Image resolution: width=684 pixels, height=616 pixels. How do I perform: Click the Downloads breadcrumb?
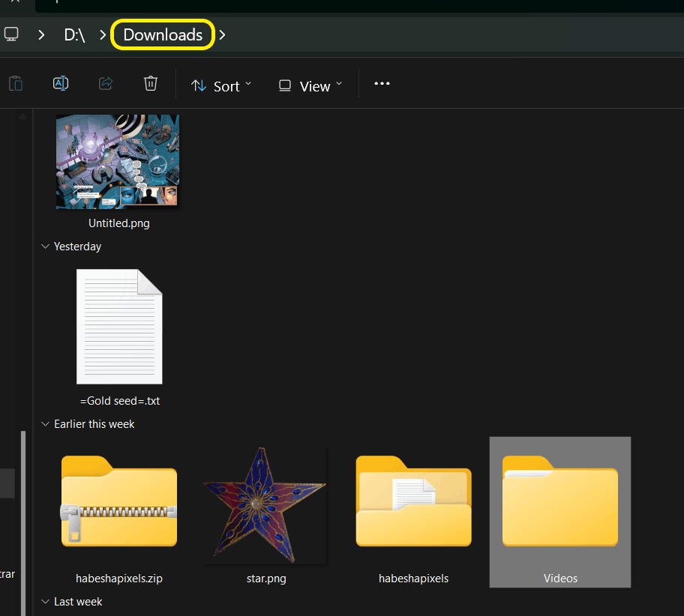163,35
